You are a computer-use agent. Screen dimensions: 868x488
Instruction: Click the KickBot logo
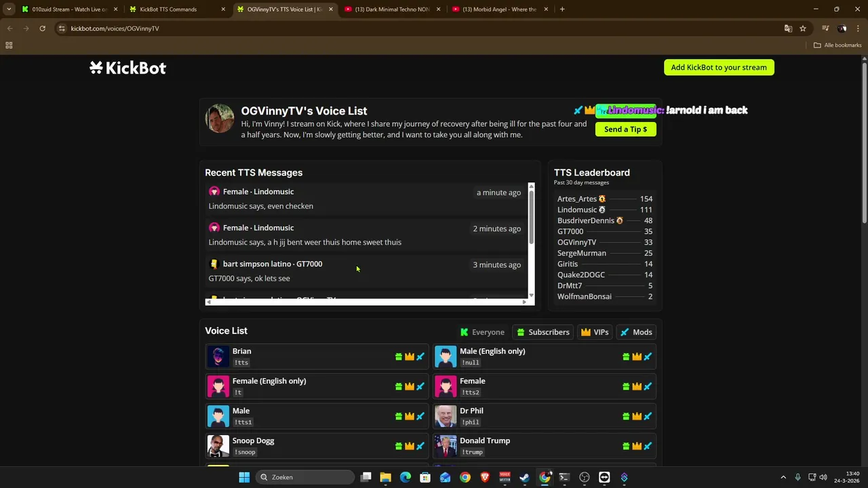click(127, 67)
